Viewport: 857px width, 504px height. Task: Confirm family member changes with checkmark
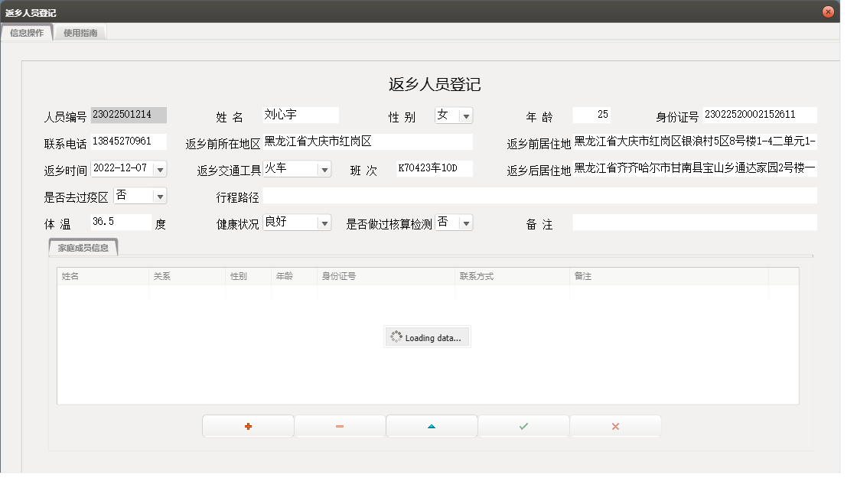coord(523,426)
